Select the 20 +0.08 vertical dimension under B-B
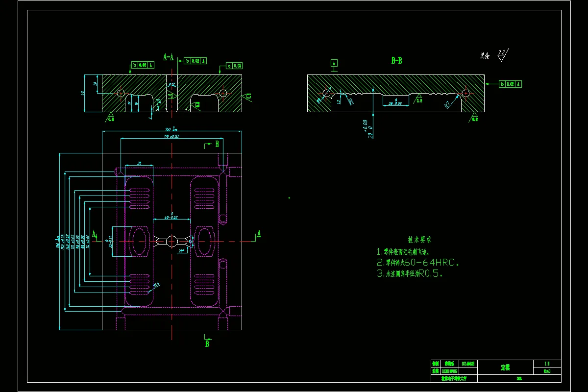The width and height of the screenshot is (588, 392). pyautogui.click(x=368, y=129)
